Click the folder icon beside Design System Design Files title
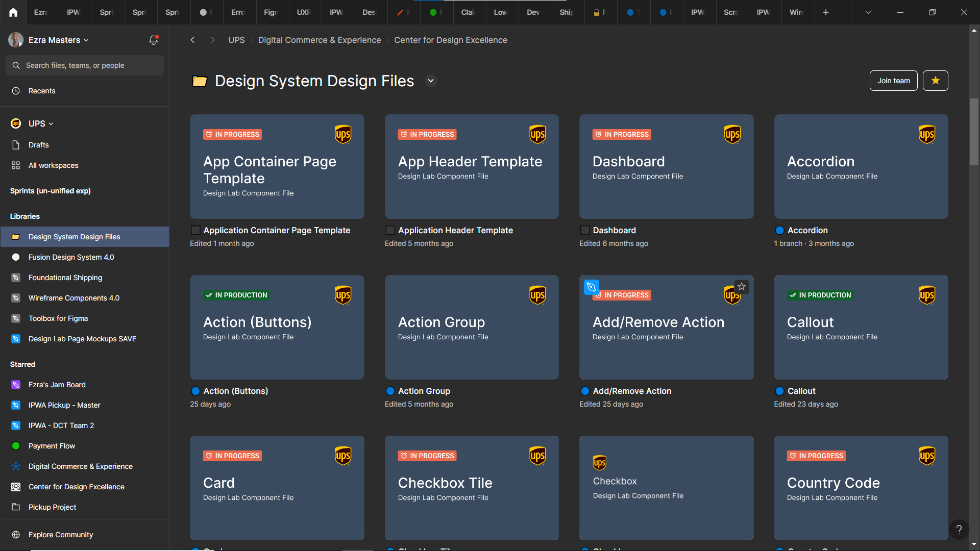 click(200, 81)
